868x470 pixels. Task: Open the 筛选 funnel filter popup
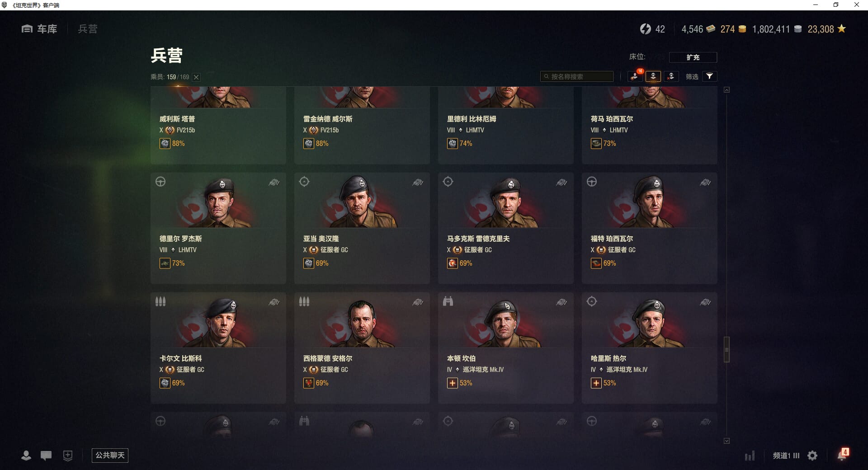709,76
